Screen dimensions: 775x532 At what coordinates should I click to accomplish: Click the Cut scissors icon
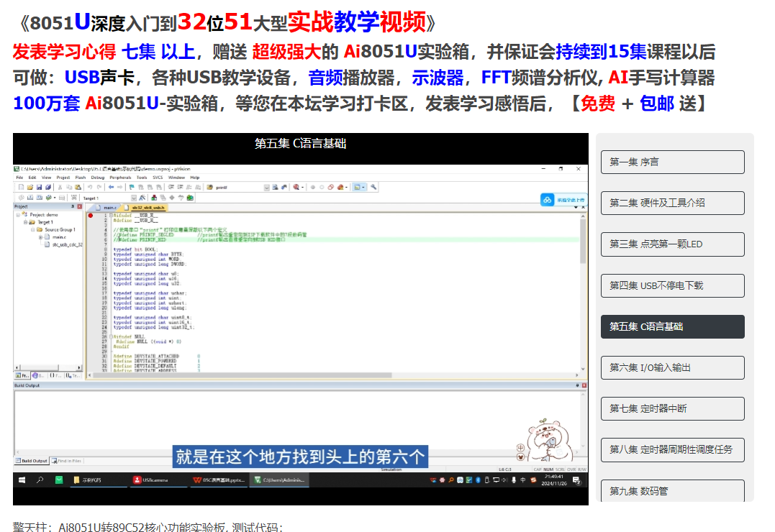coord(60,187)
